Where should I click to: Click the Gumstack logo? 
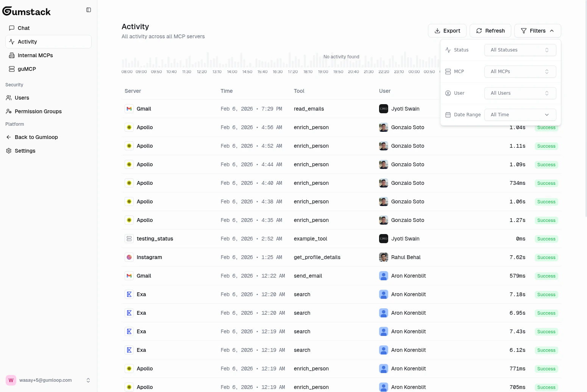(x=27, y=11)
